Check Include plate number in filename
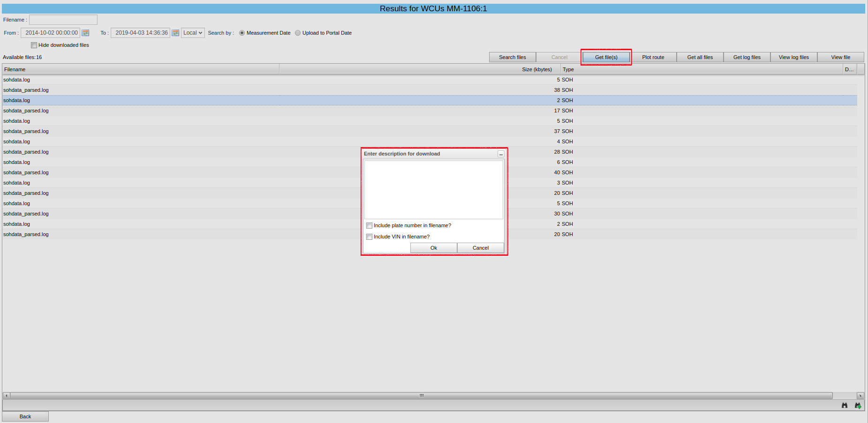868x423 pixels. click(x=369, y=226)
